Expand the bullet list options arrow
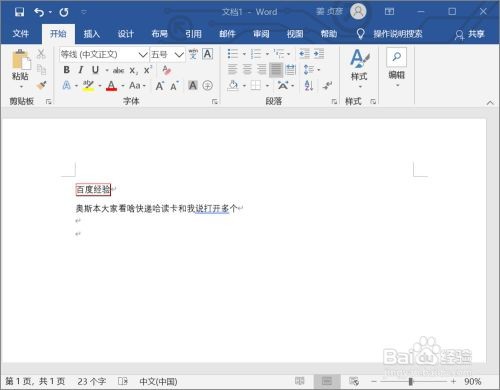Image resolution: width=500 pixels, height=390 pixels. [x=244, y=54]
